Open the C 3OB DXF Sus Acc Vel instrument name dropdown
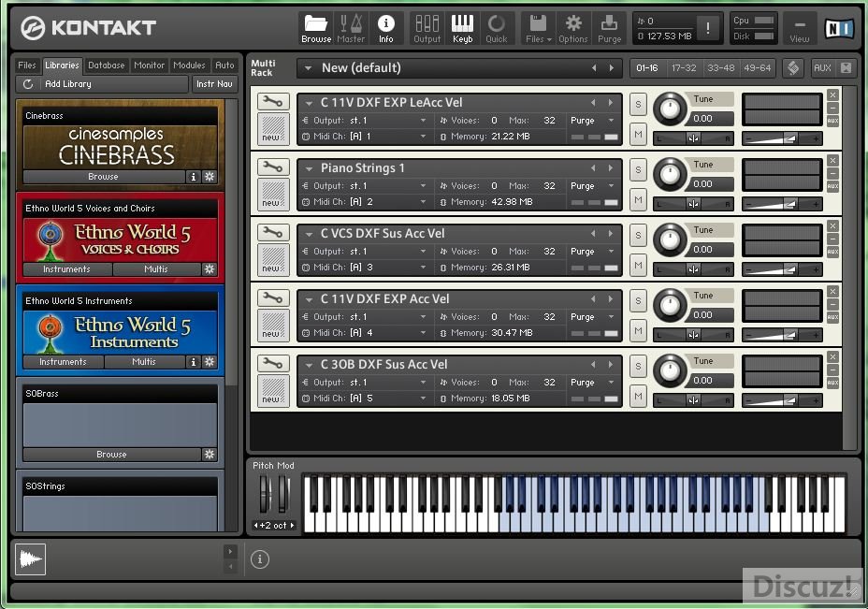Image resolution: width=868 pixels, height=609 pixels. coord(310,365)
